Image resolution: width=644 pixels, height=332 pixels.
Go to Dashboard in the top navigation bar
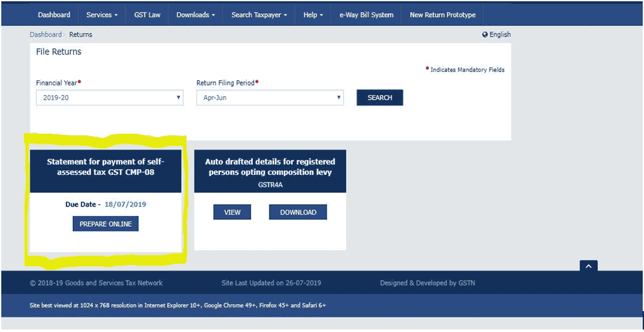pyautogui.click(x=54, y=15)
